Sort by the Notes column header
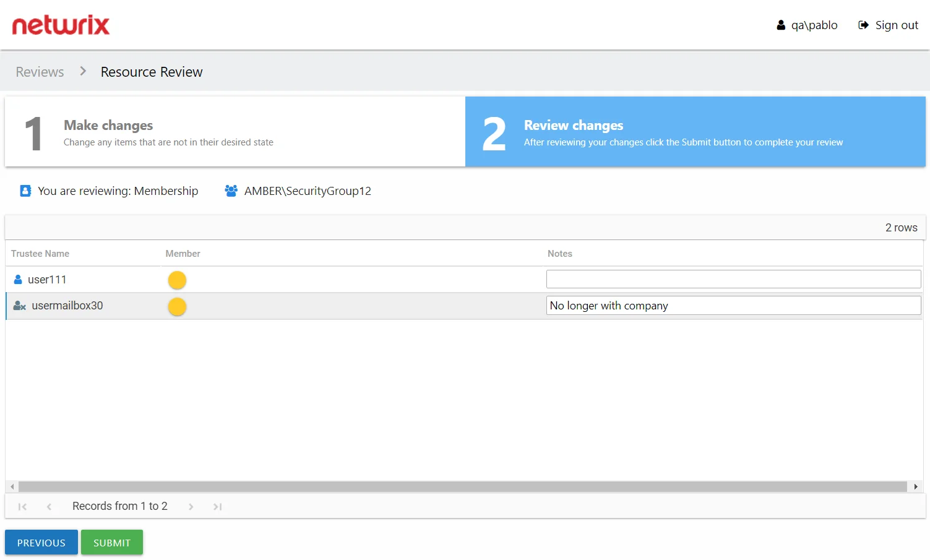Screen dimensions: 930x560 click(x=560, y=254)
